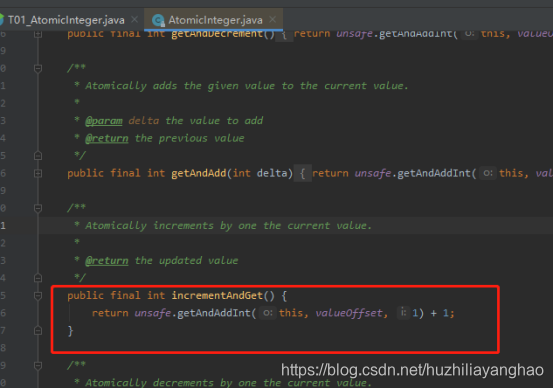
Task: Click the 'public' keyword of incrementAndGet declaration
Action: pos(86,295)
